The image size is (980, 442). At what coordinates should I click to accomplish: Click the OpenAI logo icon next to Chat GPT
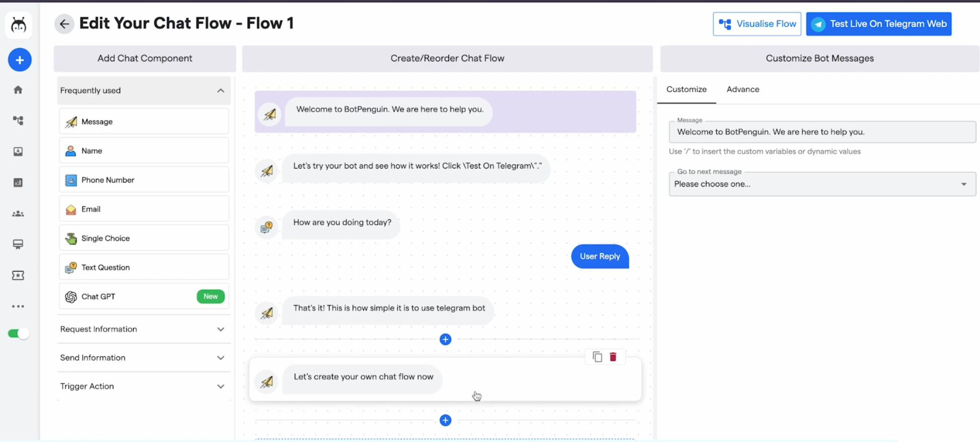(x=71, y=297)
